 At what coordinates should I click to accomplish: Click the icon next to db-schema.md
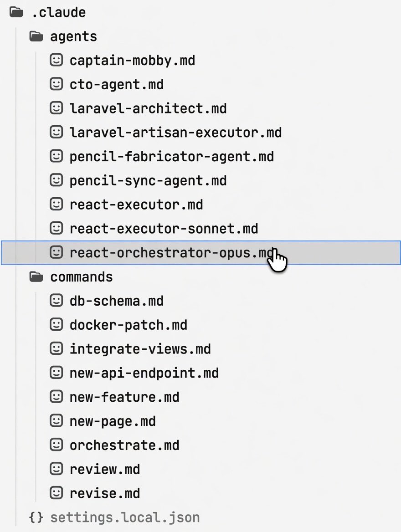click(x=57, y=301)
